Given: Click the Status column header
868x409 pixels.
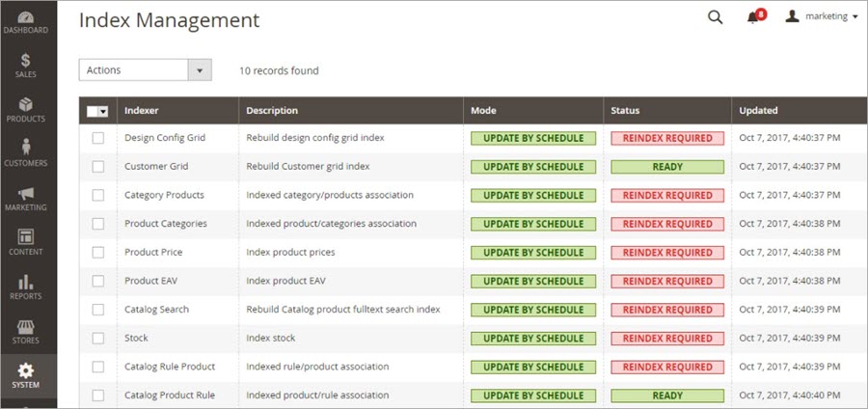Looking at the screenshot, I should click(x=625, y=111).
